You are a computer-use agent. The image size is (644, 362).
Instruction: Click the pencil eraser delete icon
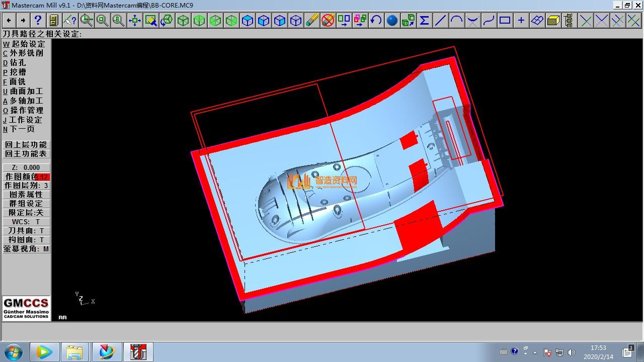pyautogui.click(x=312, y=20)
